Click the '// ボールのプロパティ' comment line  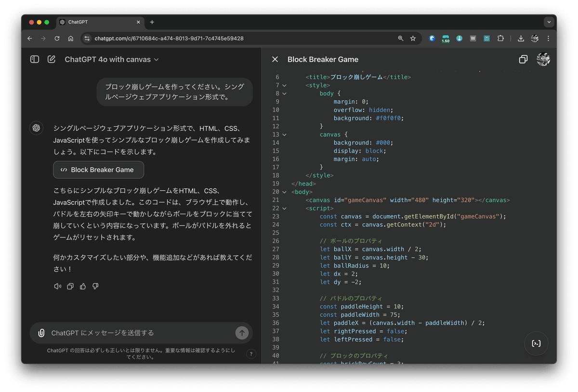coord(351,241)
